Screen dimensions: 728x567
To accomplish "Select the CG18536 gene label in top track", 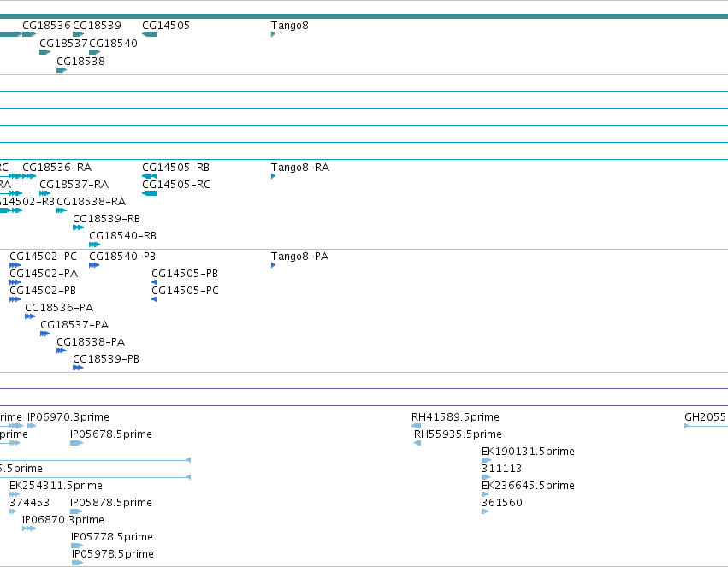I will click(x=46, y=26).
